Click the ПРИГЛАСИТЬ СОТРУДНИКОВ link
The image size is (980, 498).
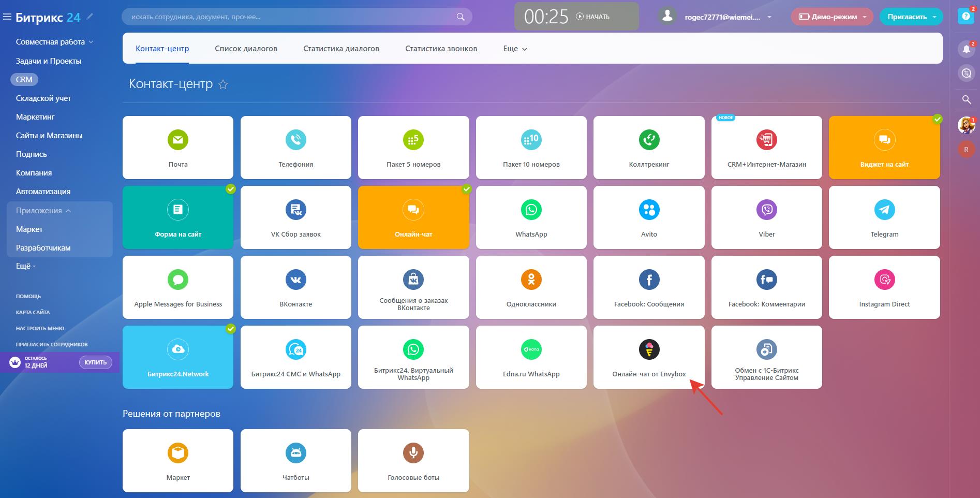[52, 345]
